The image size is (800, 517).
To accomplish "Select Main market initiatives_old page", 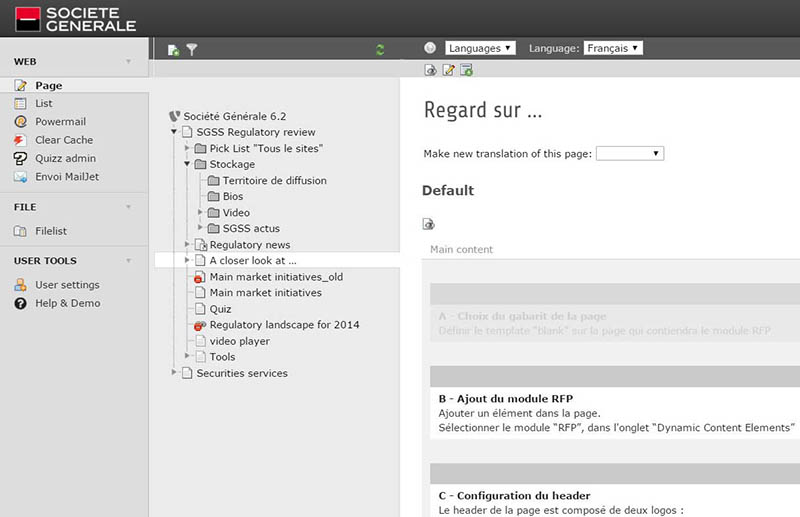I will tap(276, 277).
